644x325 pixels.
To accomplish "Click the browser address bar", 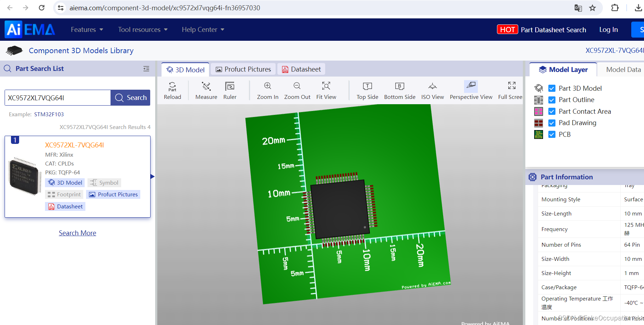I will pos(319,8).
